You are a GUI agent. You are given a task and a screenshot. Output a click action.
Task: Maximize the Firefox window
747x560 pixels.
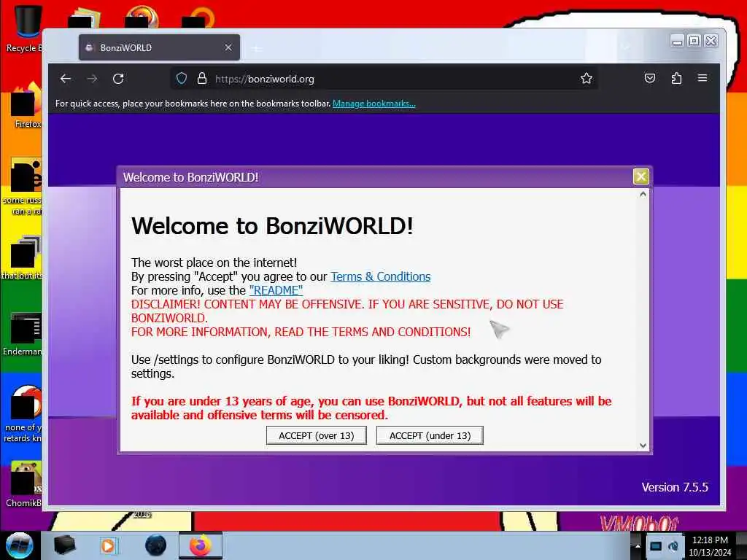click(694, 41)
